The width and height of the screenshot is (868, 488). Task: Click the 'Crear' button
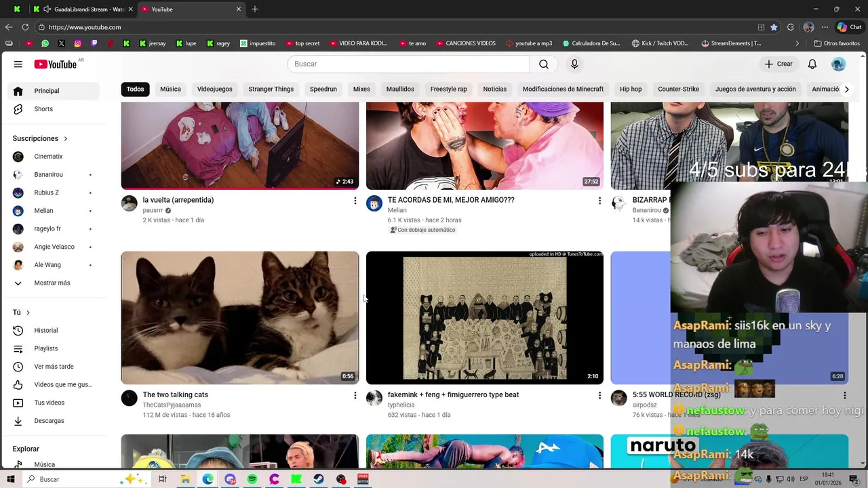(x=778, y=64)
